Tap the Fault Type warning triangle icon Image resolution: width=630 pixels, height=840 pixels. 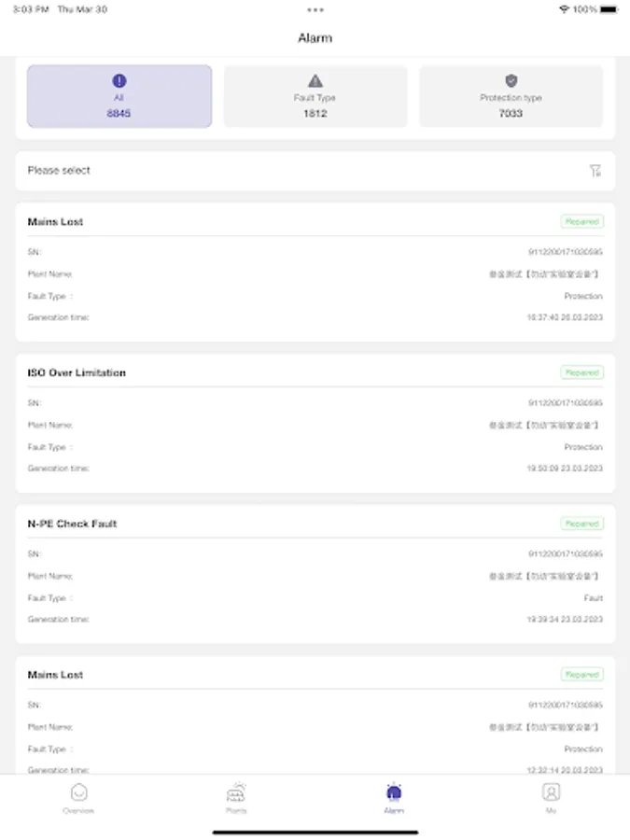(x=315, y=81)
